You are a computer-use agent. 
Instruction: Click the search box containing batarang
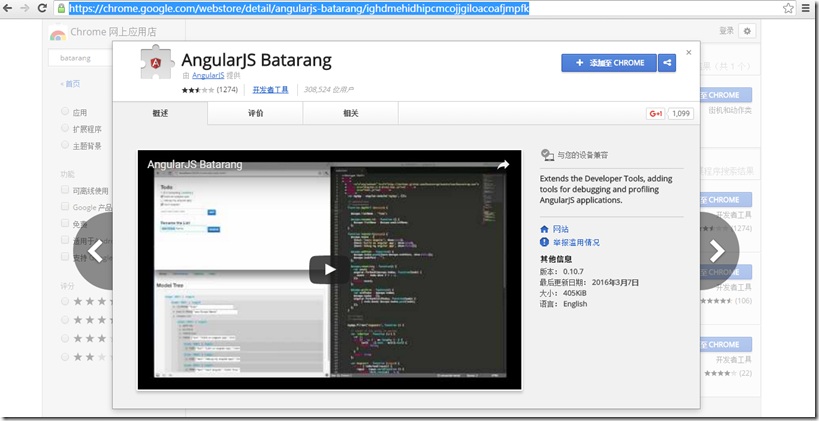(x=80, y=58)
